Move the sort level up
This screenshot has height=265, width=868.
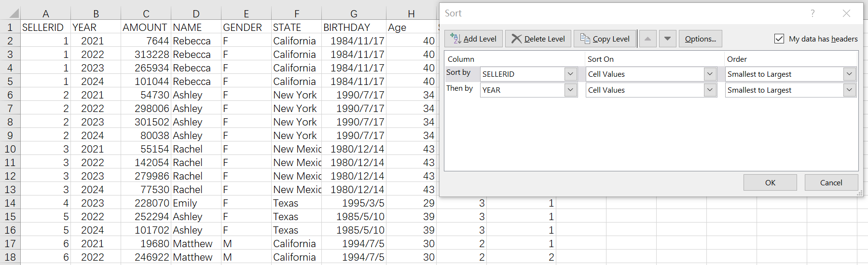tap(648, 39)
